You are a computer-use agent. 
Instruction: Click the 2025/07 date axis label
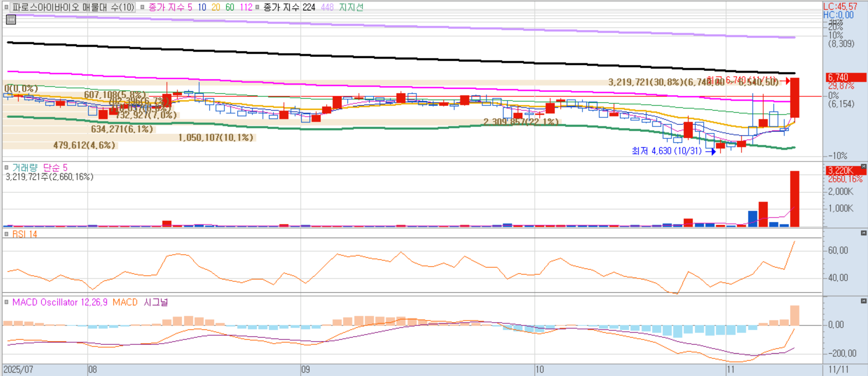[19, 369]
